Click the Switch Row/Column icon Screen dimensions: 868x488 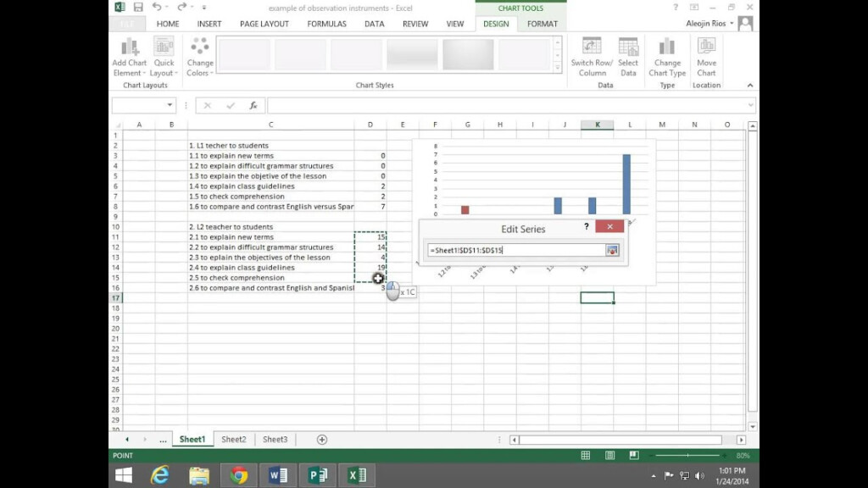(x=592, y=47)
